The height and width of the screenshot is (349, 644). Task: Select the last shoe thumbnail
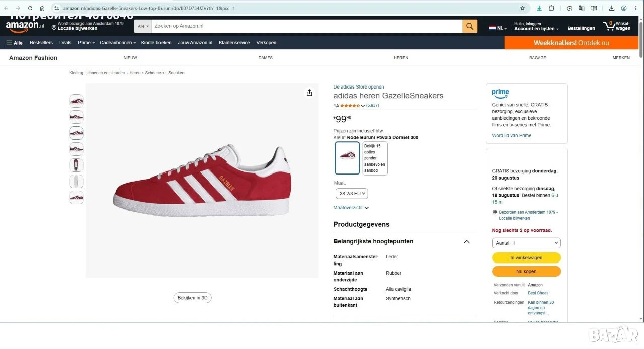(x=76, y=198)
